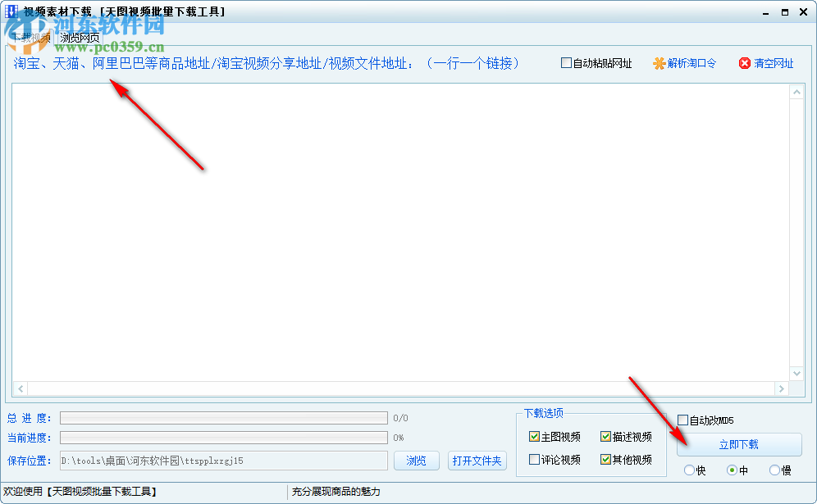Click the 立即下载 button
817x504 pixels.
[x=739, y=445]
